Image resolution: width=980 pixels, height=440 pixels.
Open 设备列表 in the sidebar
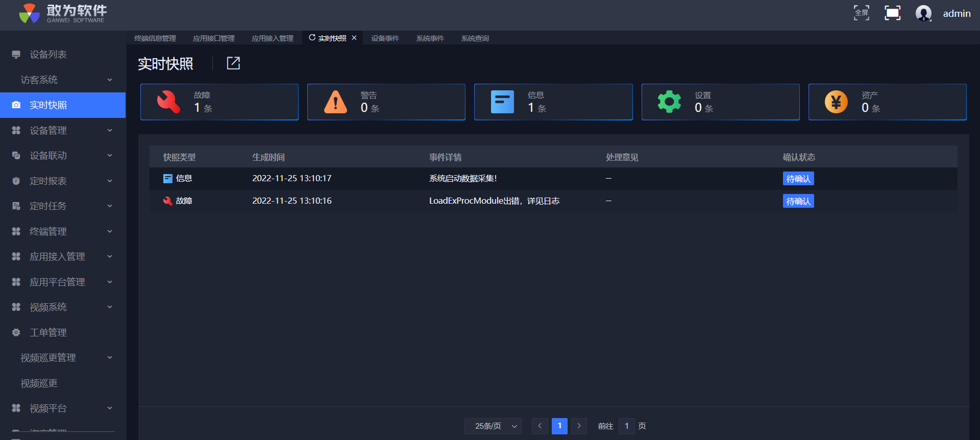(48, 55)
